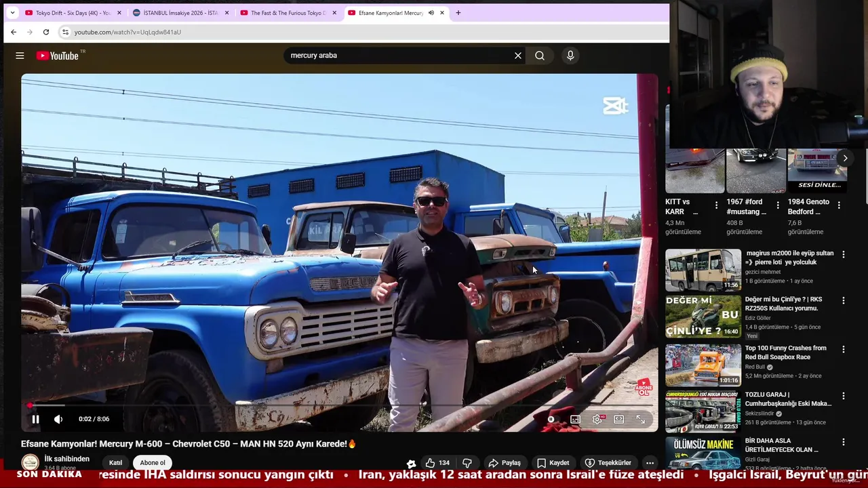Go back to the previous page
Image resolution: width=868 pixels, height=488 pixels.
click(14, 32)
